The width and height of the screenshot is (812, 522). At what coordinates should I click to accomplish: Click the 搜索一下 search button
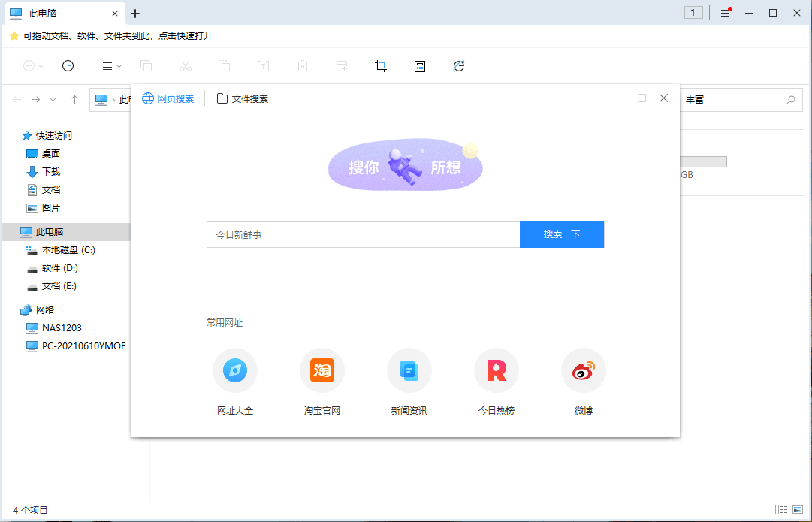pyautogui.click(x=561, y=234)
